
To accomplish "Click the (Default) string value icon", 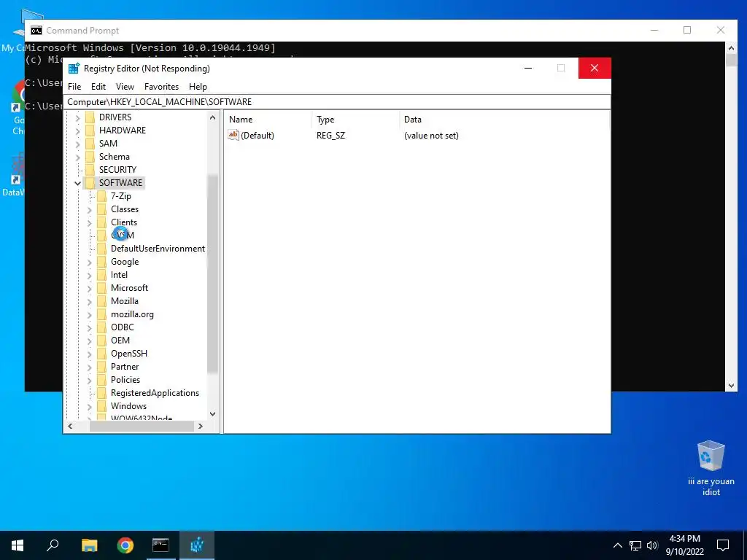I will click(233, 135).
